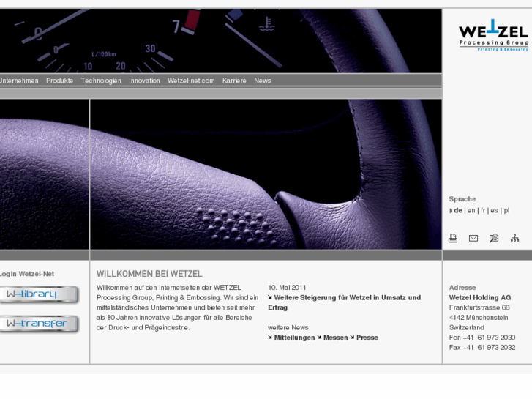Click the dashboard gauge banner image
This screenshot has height=399, width=532.
(x=220, y=41)
